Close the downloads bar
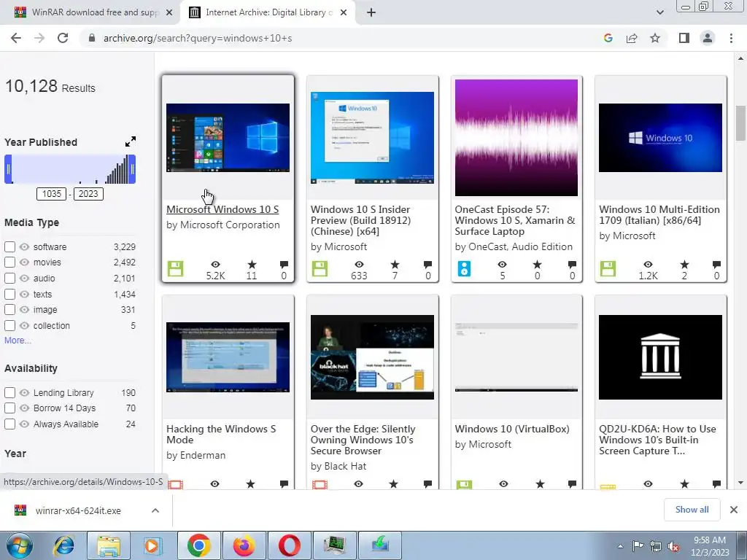 point(734,510)
